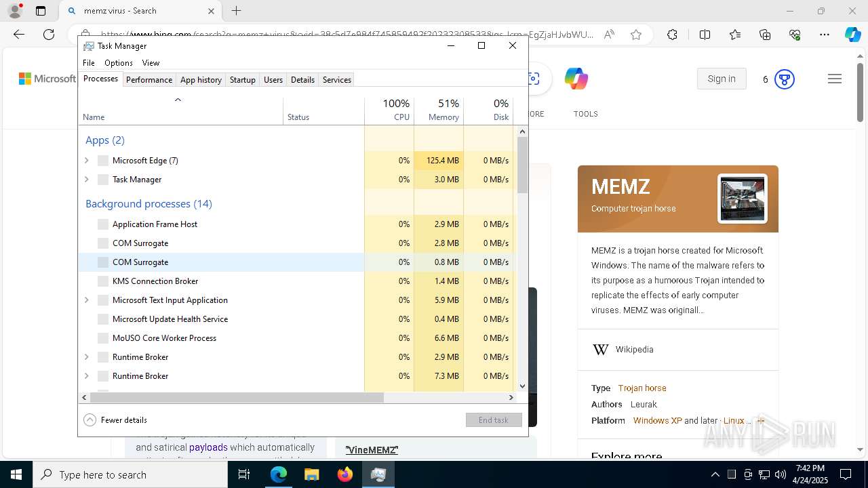
Task: Open the Edge profile avatar icon
Action: pyautogui.click(x=15, y=11)
